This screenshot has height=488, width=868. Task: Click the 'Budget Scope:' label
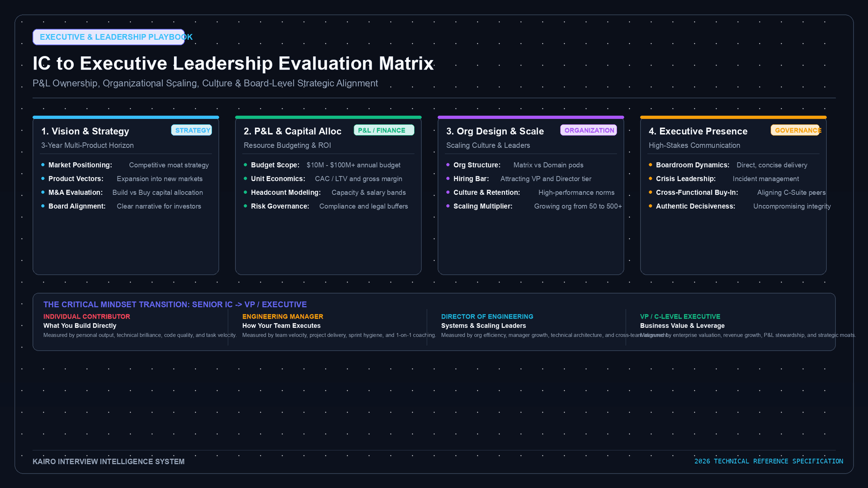coord(275,165)
